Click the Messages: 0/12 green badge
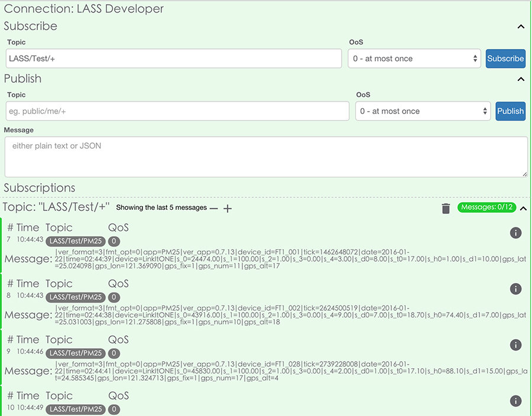 [486, 207]
